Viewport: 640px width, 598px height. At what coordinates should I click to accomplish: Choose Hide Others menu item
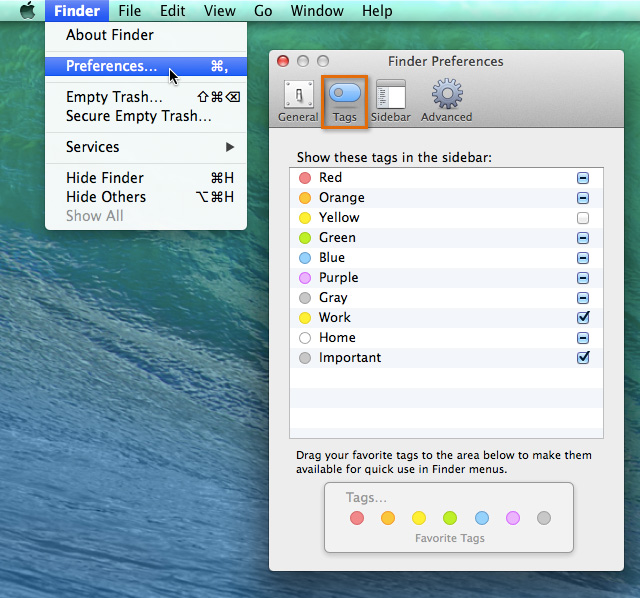coord(146,197)
